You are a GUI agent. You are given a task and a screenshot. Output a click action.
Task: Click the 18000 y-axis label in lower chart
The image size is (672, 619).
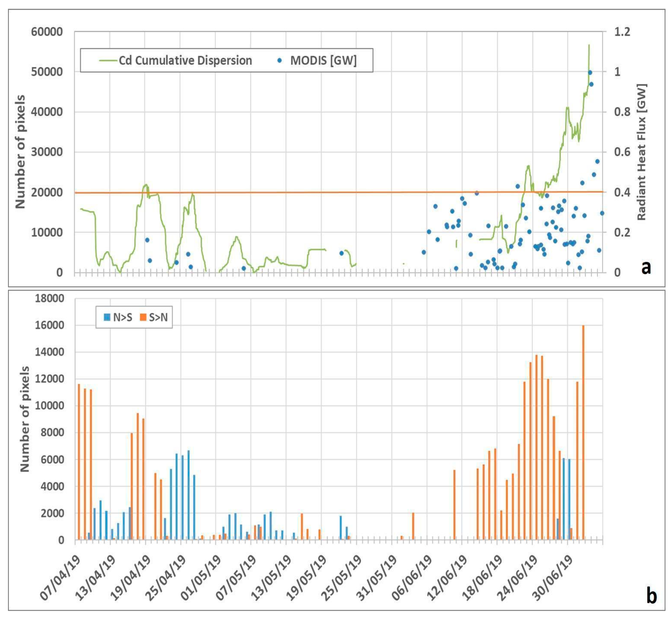click(49, 298)
